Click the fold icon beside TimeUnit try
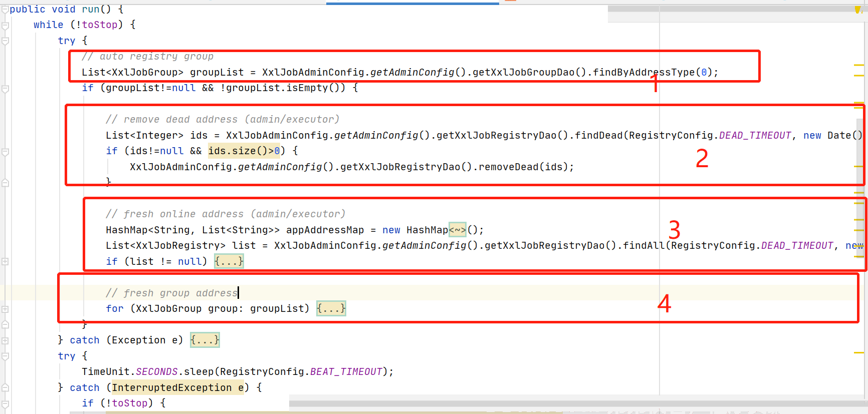Image resolution: width=868 pixels, height=414 pixels. point(5,356)
